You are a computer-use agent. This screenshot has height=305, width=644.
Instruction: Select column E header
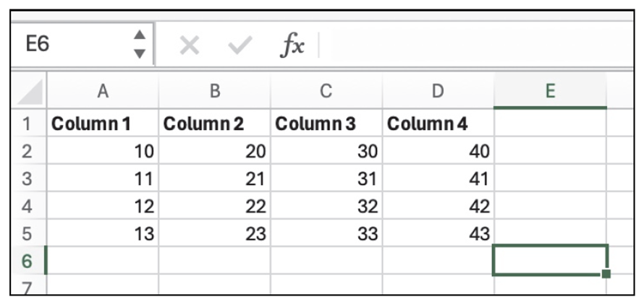550,90
